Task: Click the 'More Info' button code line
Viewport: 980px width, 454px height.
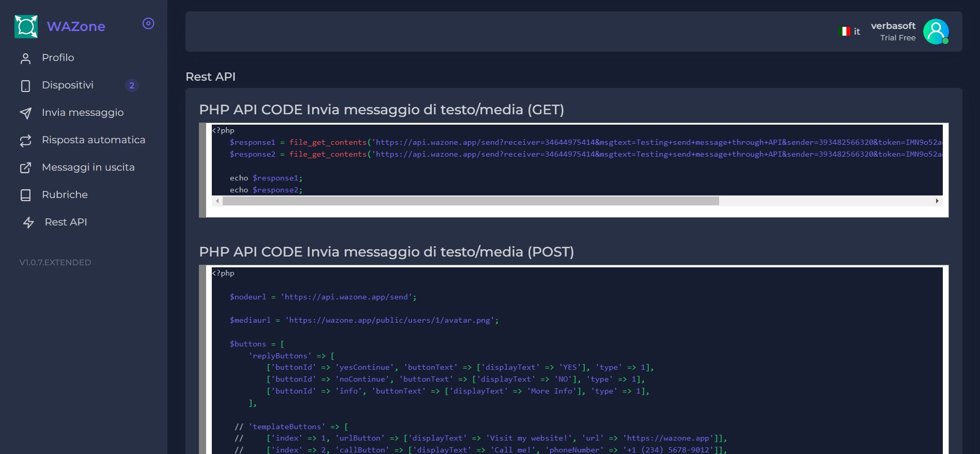Action: click(458, 391)
